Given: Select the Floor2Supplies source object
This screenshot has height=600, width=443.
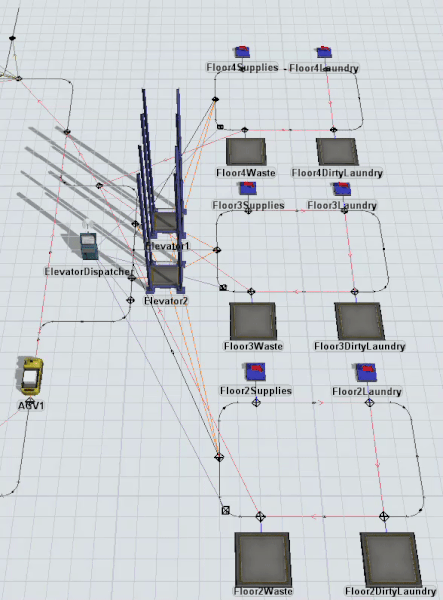Looking at the screenshot, I should click(256, 372).
